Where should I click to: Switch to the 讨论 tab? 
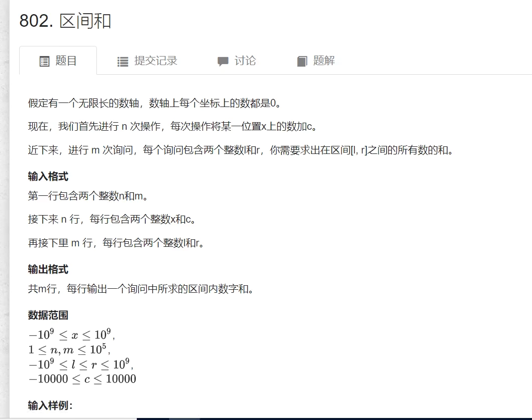pos(237,61)
